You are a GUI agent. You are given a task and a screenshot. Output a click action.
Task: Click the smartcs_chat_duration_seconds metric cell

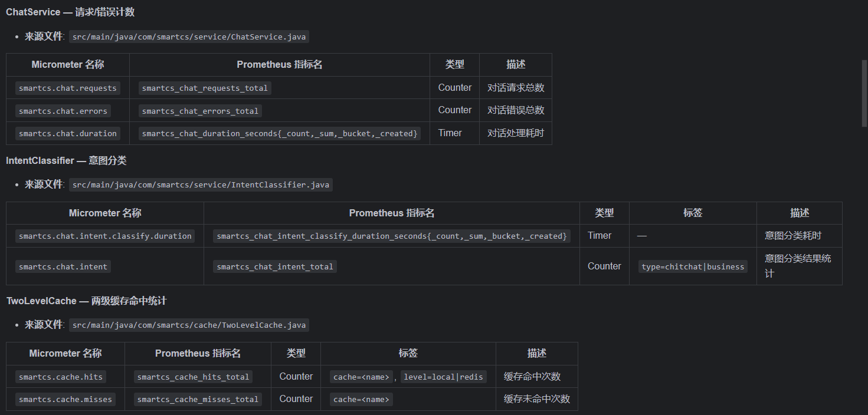(280, 133)
